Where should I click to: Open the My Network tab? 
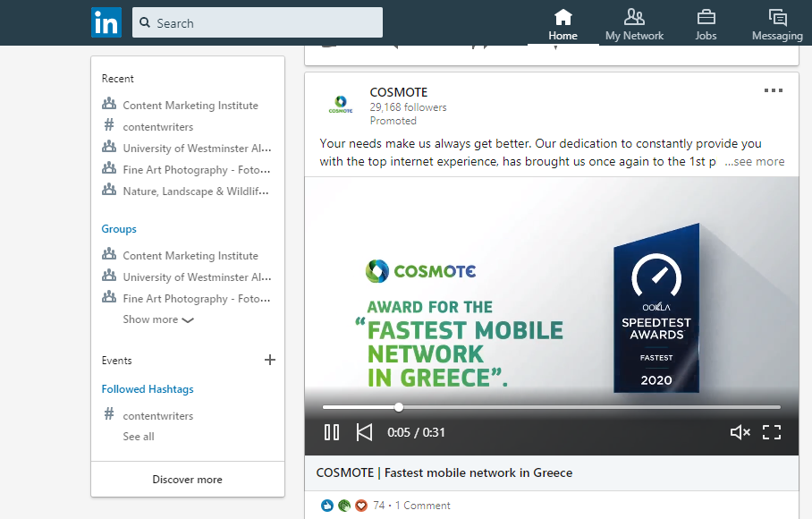[634, 24]
